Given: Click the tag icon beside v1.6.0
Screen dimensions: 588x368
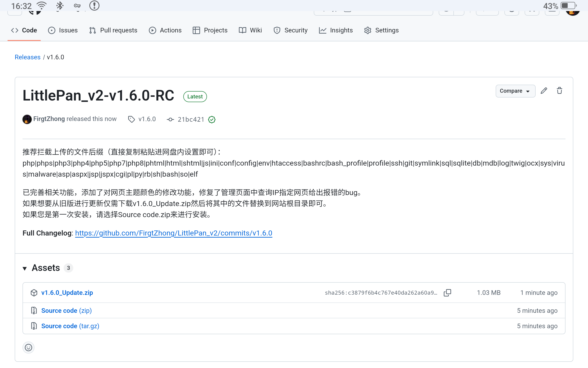Looking at the screenshot, I should click(x=131, y=119).
